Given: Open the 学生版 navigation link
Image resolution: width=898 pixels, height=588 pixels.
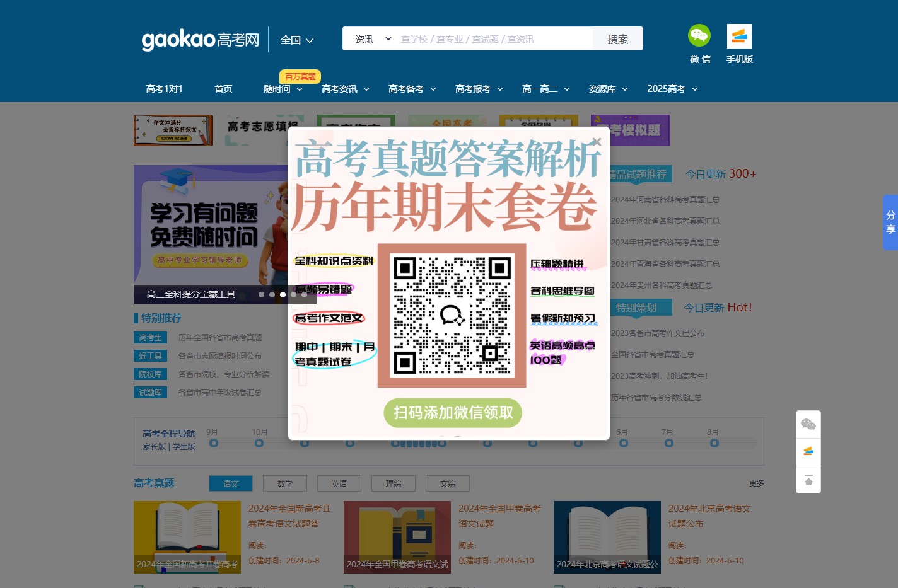Looking at the screenshot, I should (x=184, y=447).
